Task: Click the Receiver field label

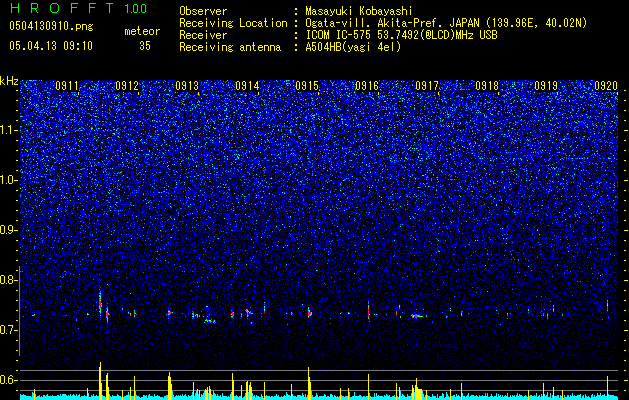Action: click(203, 35)
